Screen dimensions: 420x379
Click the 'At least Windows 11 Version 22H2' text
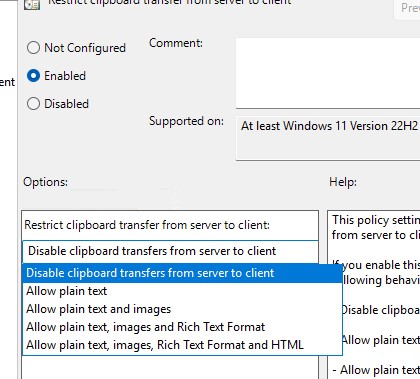(329, 126)
